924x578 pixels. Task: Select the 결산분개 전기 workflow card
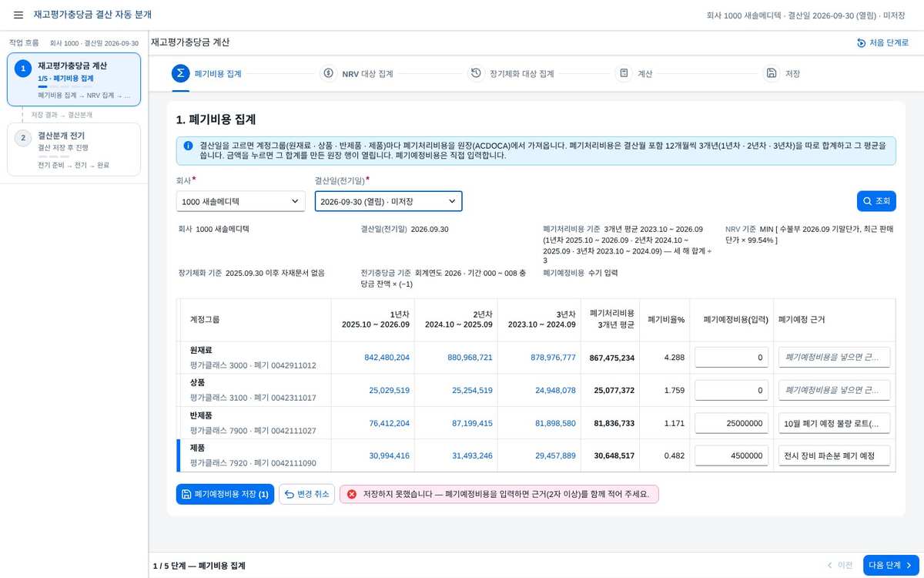74,150
